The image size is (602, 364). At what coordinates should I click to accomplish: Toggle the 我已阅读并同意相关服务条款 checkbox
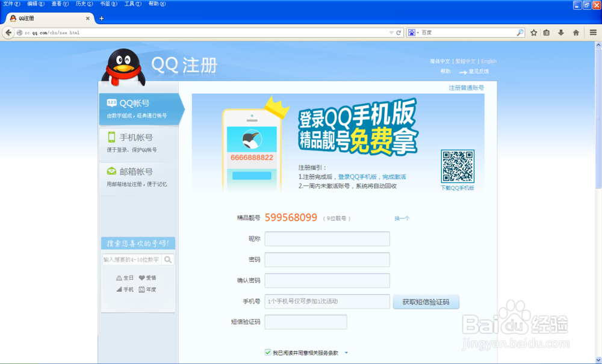[x=268, y=353]
